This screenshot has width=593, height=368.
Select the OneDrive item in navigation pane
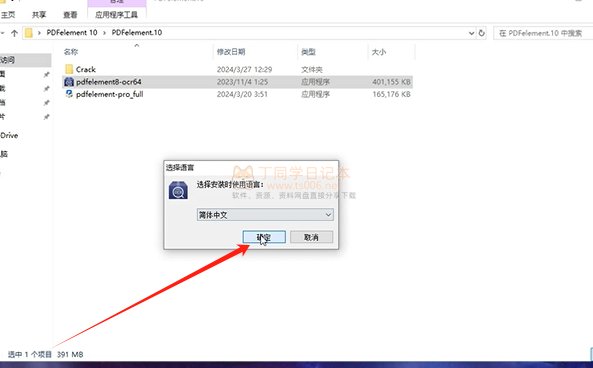9,135
